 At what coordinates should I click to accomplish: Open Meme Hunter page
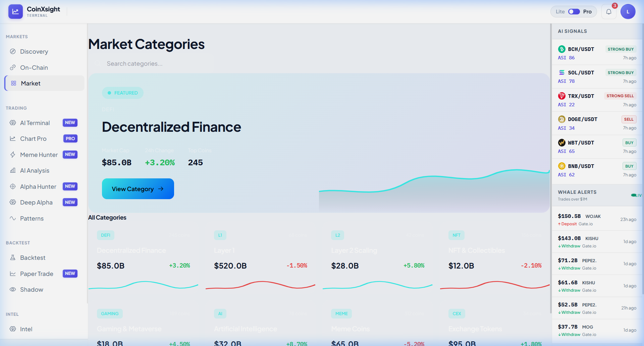(44, 155)
